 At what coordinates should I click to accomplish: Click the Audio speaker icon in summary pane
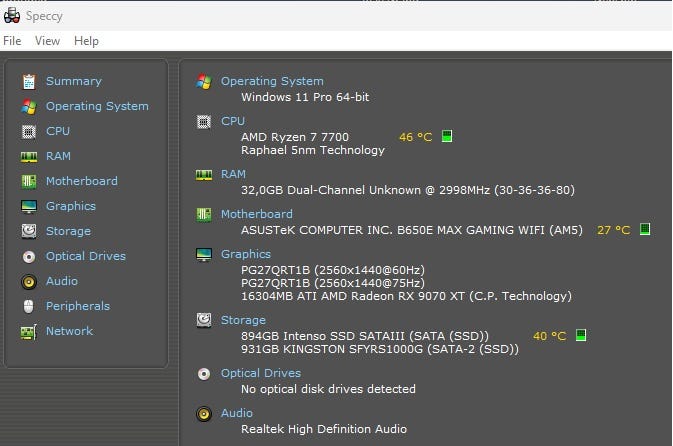click(204, 414)
